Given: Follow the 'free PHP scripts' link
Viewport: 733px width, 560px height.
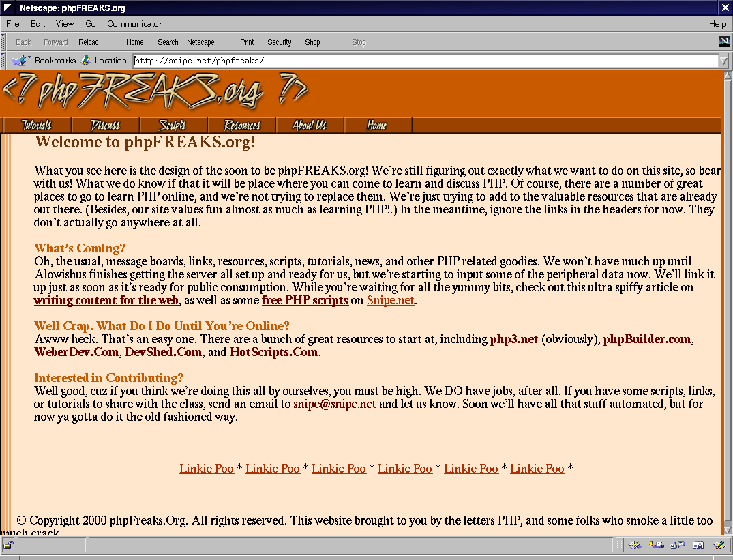Looking at the screenshot, I should 305,300.
